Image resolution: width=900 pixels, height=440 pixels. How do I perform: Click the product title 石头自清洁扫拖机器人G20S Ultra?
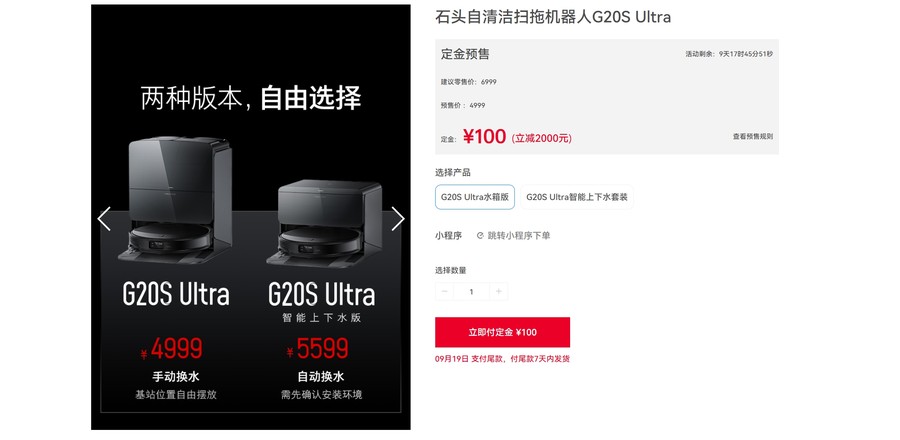pos(553,17)
